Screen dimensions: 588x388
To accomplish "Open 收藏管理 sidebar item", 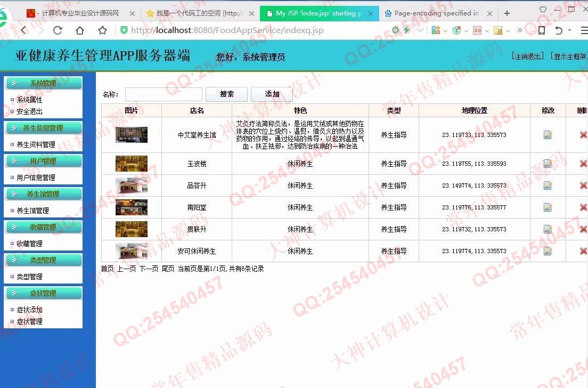I will click(x=29, y=244).
